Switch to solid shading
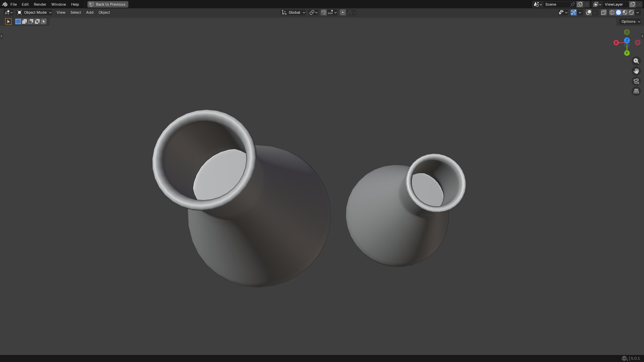The image size is (644, 362). pyautogui.click(x=619, y=12)
